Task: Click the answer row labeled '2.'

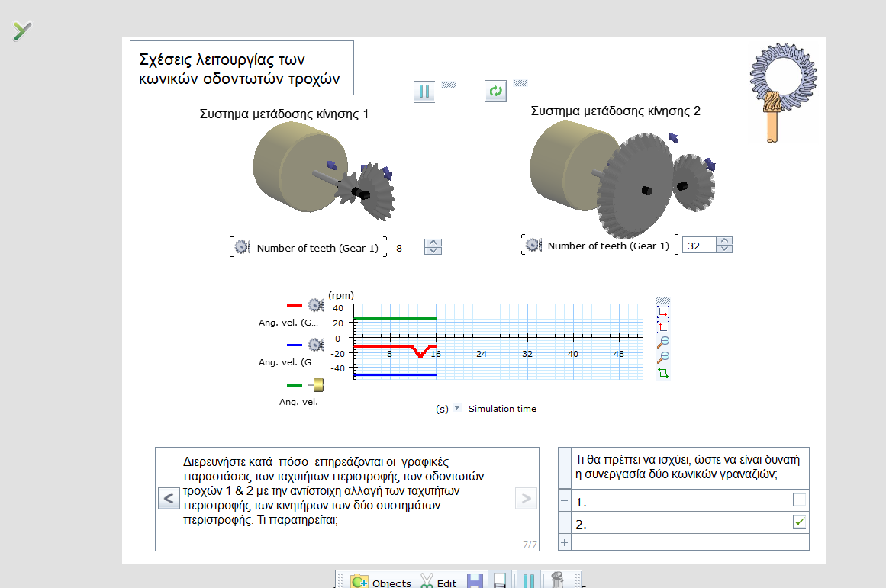Action: click(x=691, y=523)
